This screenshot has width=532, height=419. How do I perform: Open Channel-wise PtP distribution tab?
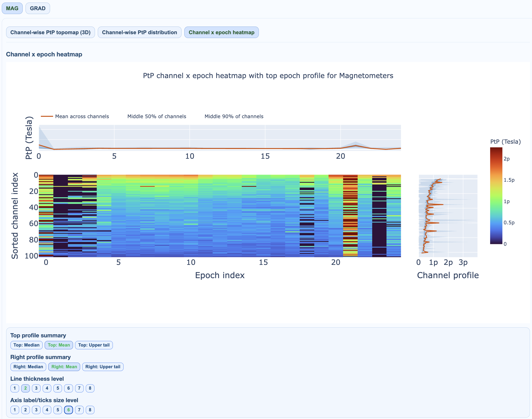point(139,32)
